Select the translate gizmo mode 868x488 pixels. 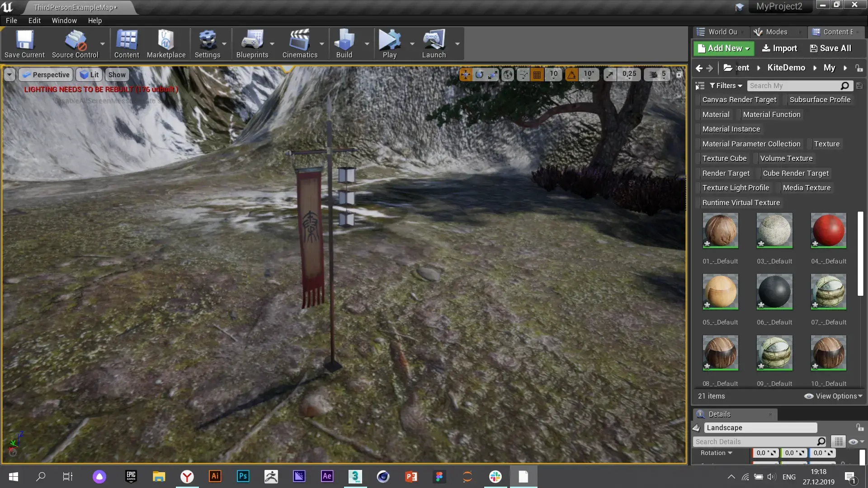(466, 75)
